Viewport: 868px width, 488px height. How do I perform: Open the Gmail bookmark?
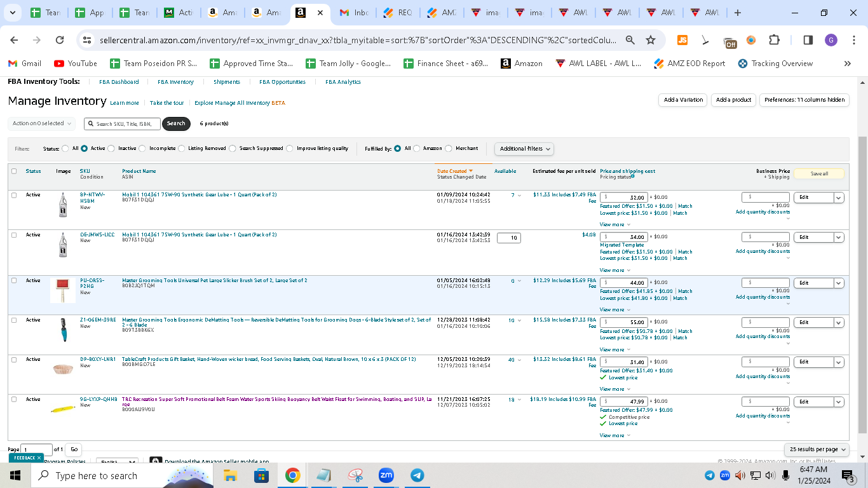(25, 64)
